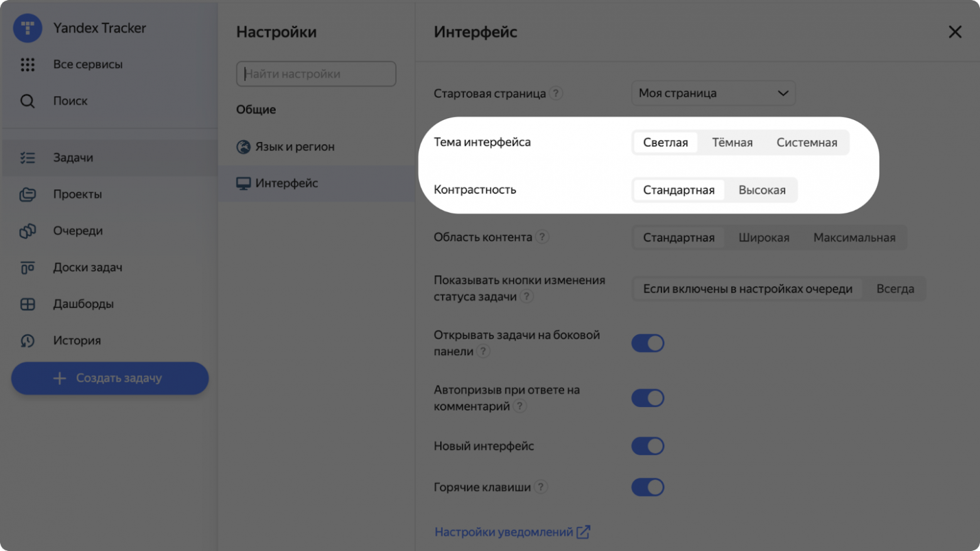The width and height of the screenshot is (980, 551).
Task: Open the Доски задач icon
Action: (28, 267)
